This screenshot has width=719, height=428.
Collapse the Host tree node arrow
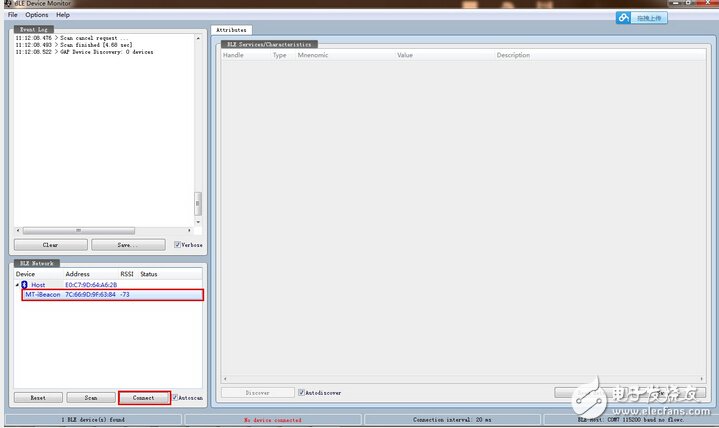tap(17, 285)
